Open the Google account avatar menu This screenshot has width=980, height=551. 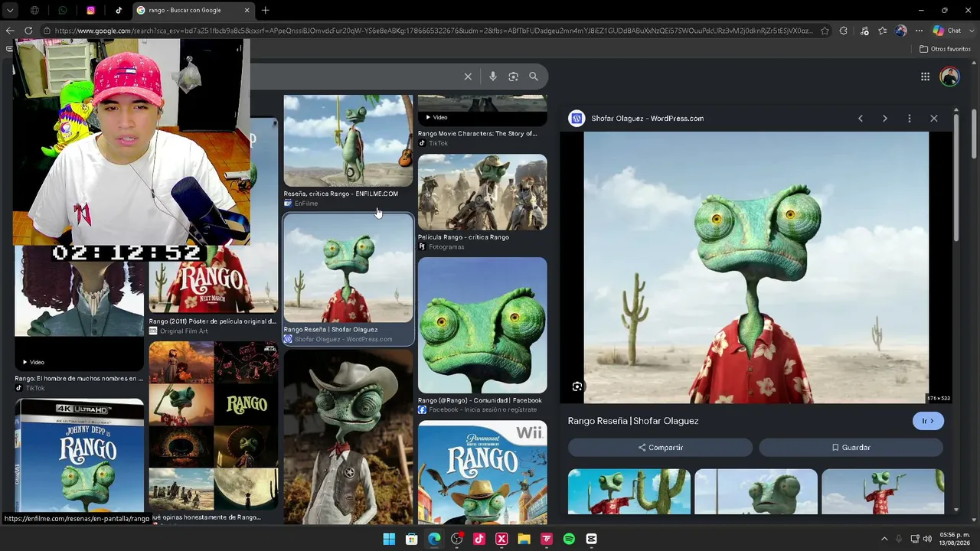click(x=949, y=77)
